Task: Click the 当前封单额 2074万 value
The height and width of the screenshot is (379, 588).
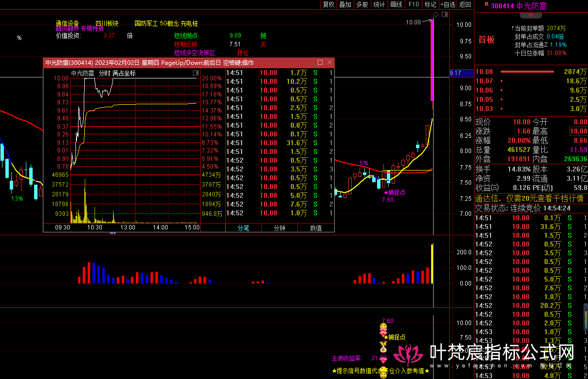Action: tap(556, 28)
